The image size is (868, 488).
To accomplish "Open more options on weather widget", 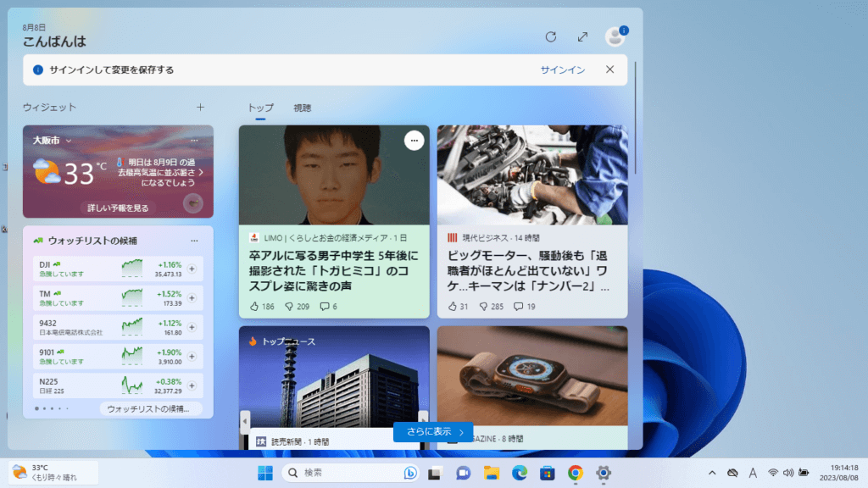I will [194, 140].
